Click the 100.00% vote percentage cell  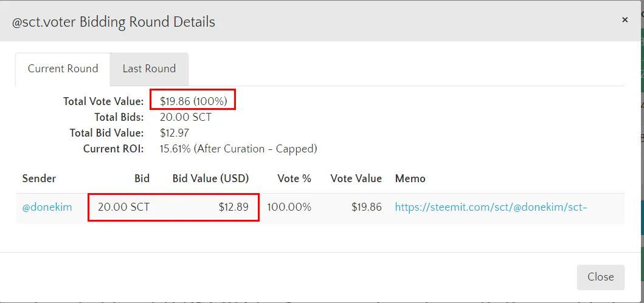click(x=289, y=207)
